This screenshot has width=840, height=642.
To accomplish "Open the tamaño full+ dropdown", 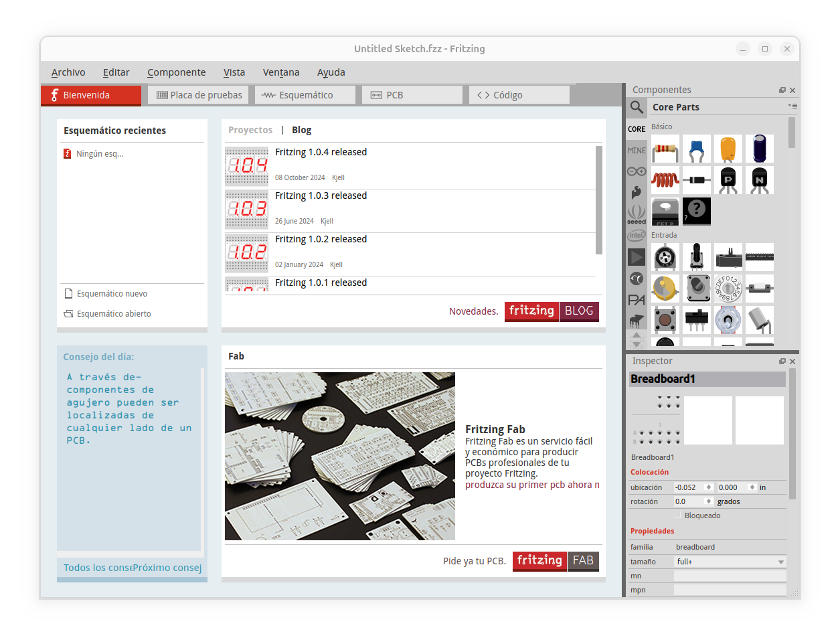I will pyautogui.click(x=730, y=562).
